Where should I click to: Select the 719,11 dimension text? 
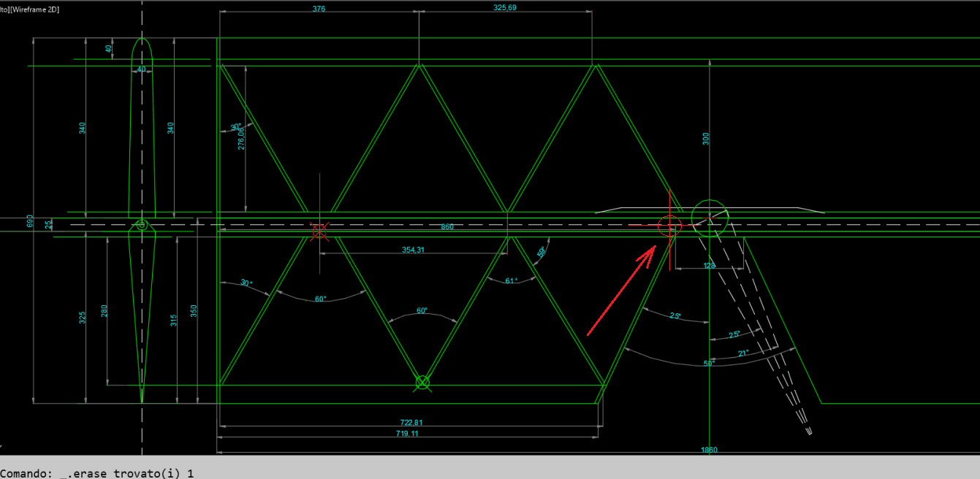click(x=411, y=434)
